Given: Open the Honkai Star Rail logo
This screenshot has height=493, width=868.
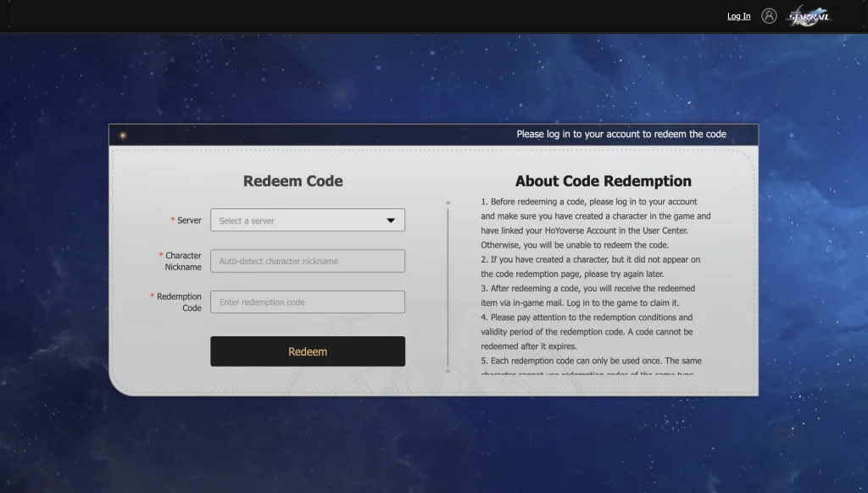Looking at the screenshot, I should tap(810, 16).
